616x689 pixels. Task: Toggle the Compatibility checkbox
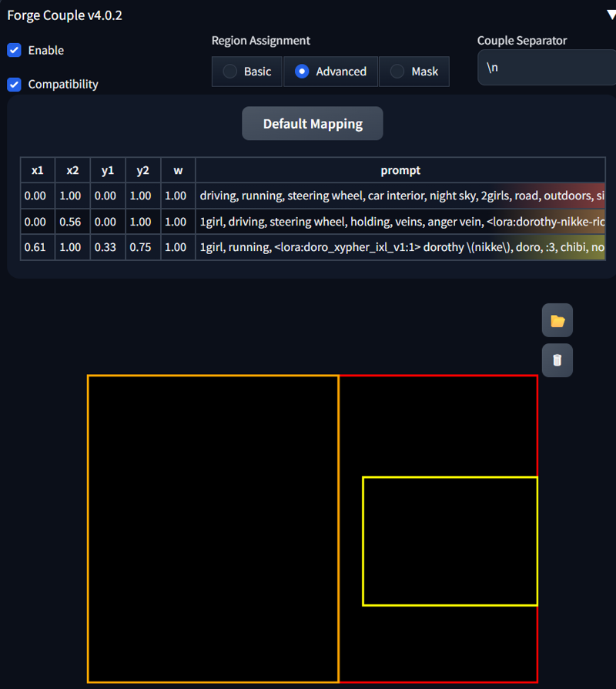click(14, 84)
